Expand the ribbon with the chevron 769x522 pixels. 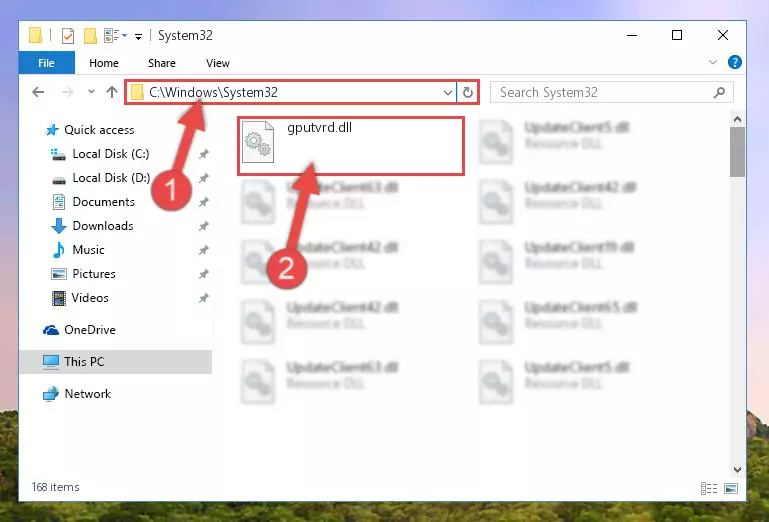pos(713,62)
